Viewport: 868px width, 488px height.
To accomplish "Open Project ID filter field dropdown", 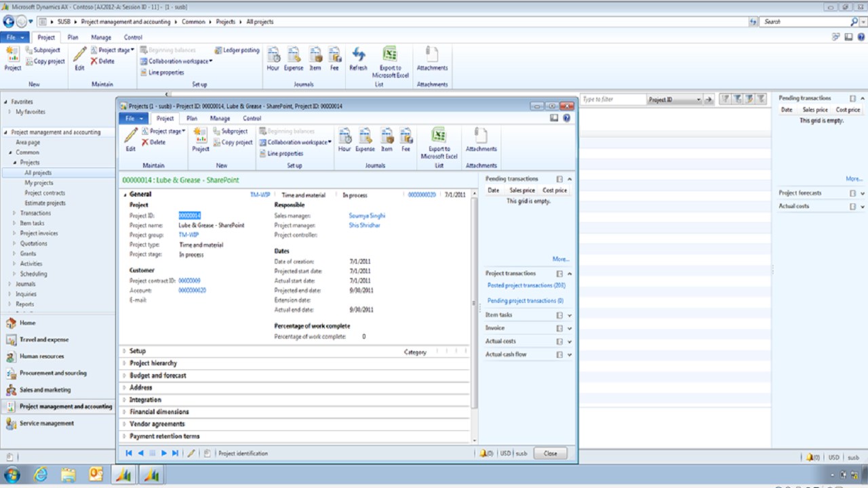I will tap(698, 100).
